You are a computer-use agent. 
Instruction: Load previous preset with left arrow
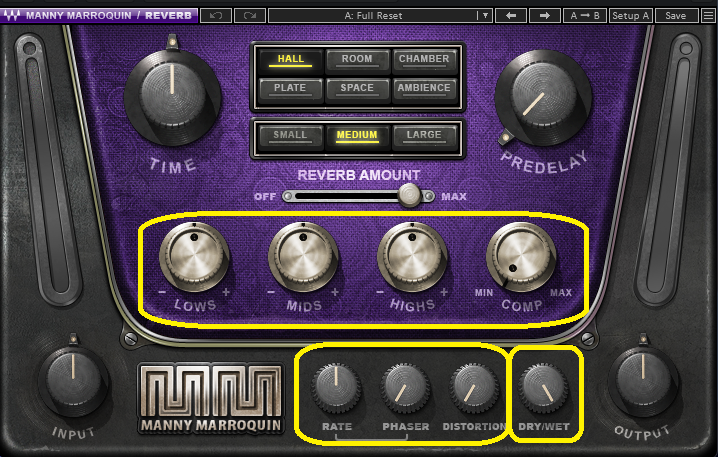click(511, 16)
